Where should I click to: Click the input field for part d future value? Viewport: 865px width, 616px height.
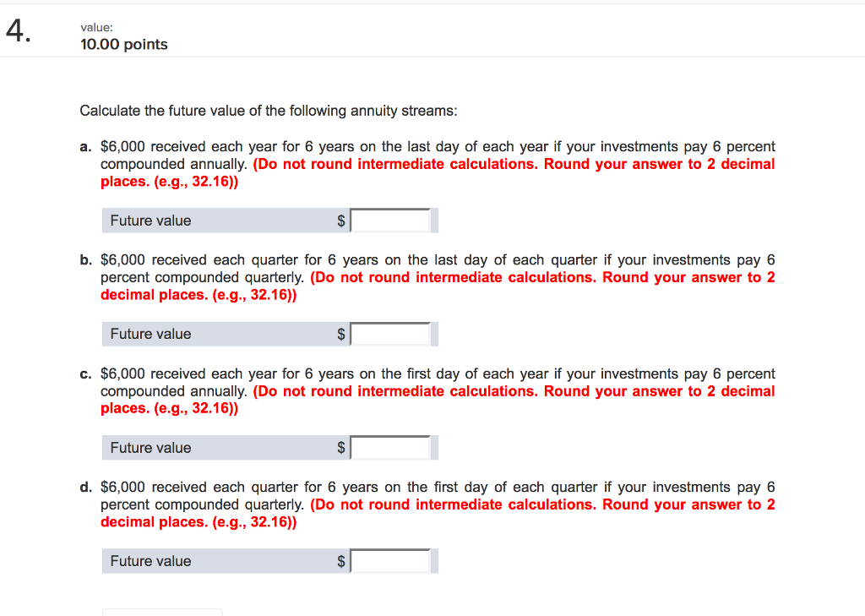click(391, 560)
